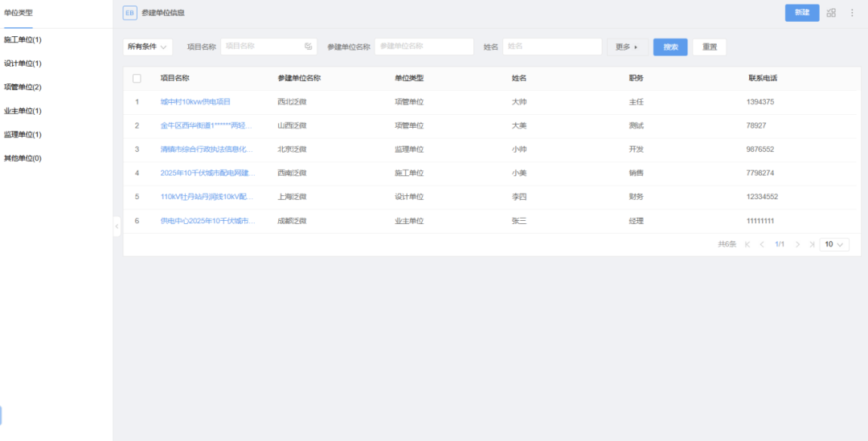Jump to last page in pagination
The width and height of the screenshot is (868, 441).
812,244
